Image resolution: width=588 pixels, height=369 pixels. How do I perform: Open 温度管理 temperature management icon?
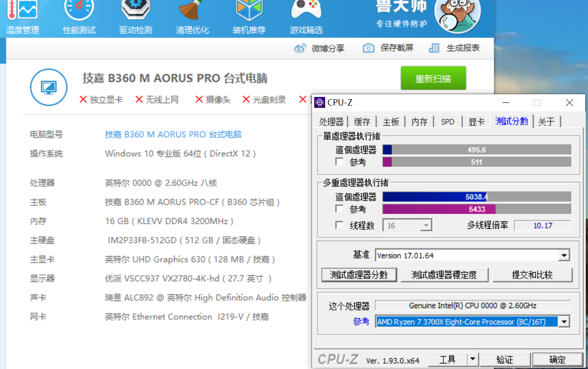click(x=22, y=10)
